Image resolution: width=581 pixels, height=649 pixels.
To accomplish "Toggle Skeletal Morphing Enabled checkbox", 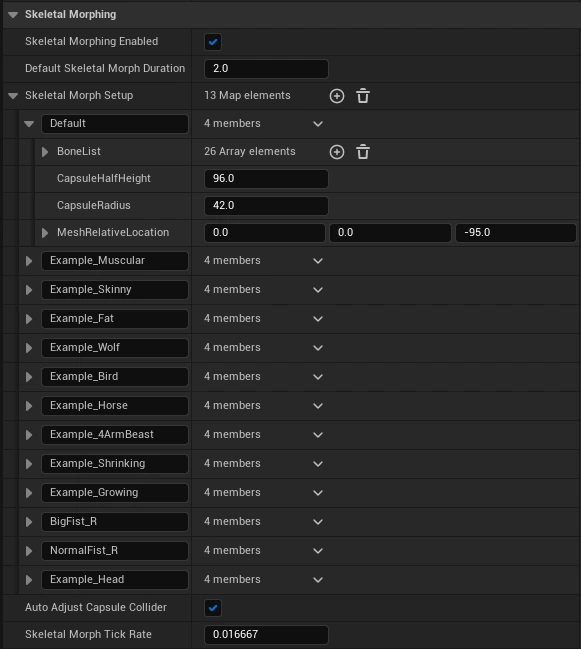I will coord(213,42).
